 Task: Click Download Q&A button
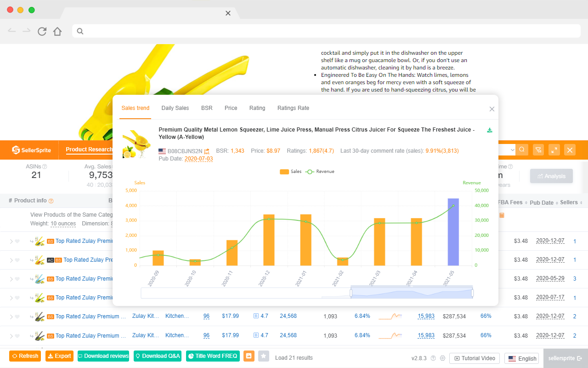157,356
